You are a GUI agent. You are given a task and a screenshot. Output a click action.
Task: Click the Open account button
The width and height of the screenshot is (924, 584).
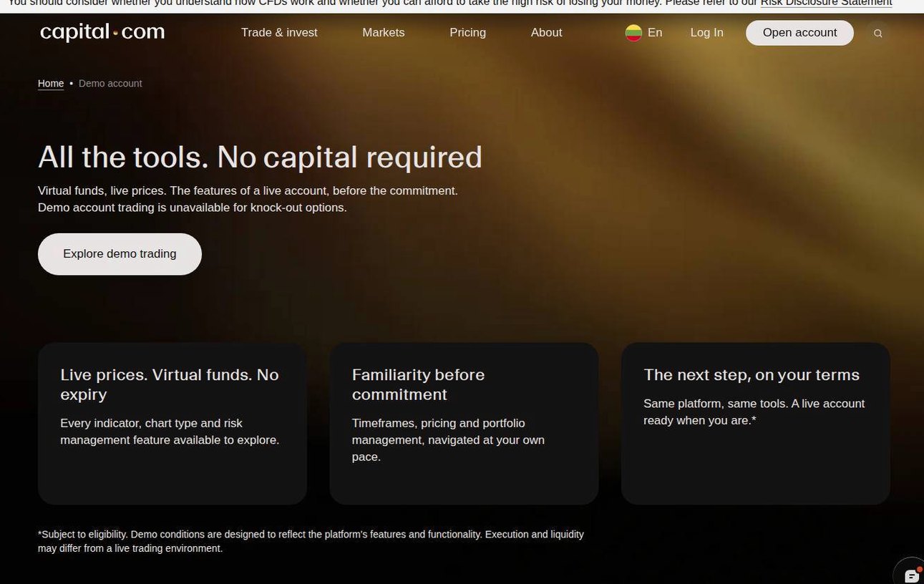799,33
